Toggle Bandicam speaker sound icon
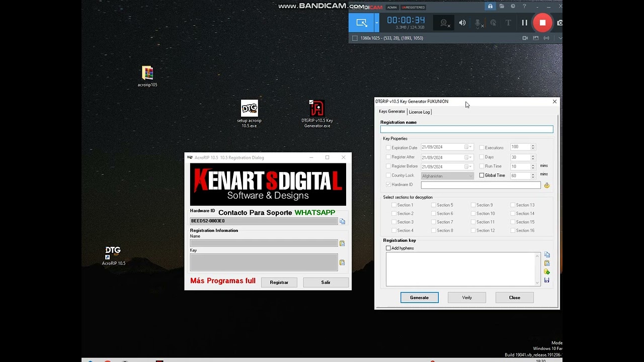 pos(462,23)
